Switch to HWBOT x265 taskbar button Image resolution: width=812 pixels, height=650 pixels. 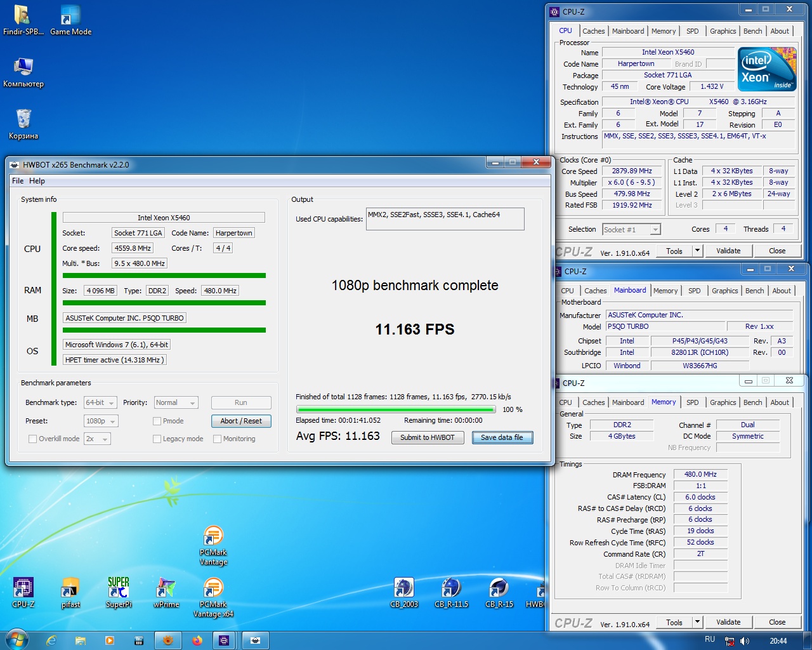click(255, 640)
